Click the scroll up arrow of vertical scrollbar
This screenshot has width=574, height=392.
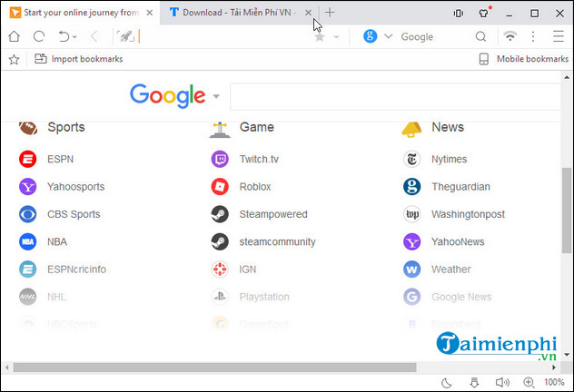(567, 77)
